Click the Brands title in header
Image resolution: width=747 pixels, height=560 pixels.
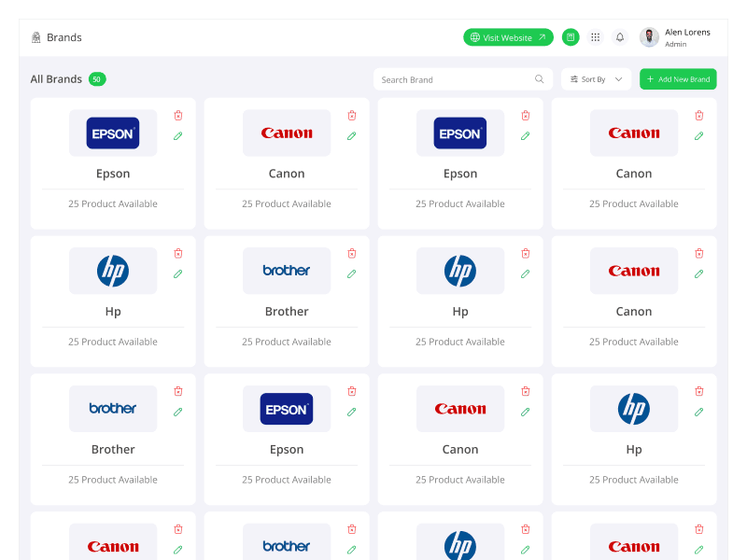click(x=64, y=37)
